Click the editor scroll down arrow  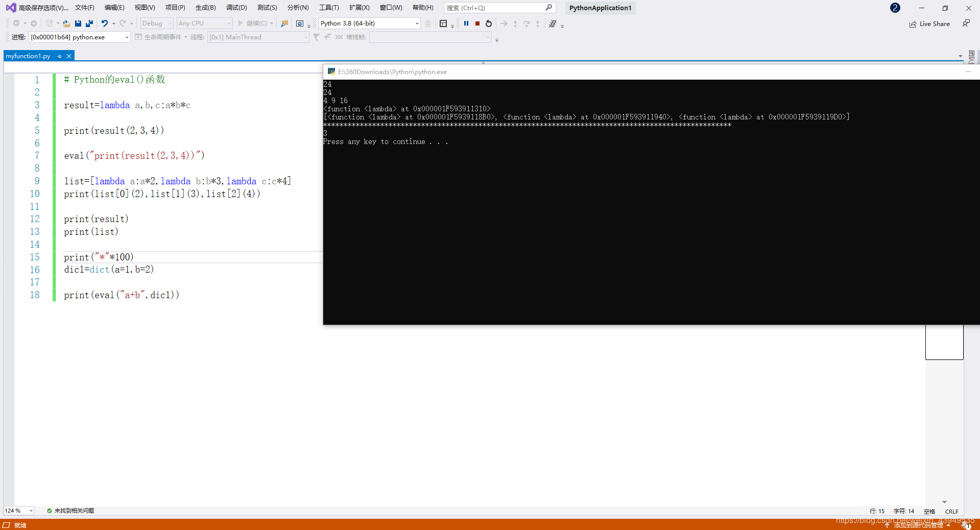(x=944, y=502)
